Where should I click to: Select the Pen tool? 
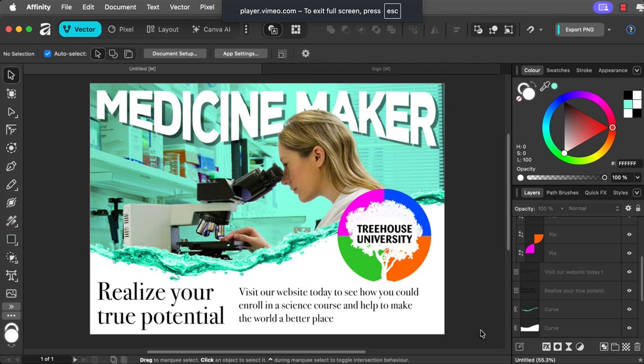point(11,166)
